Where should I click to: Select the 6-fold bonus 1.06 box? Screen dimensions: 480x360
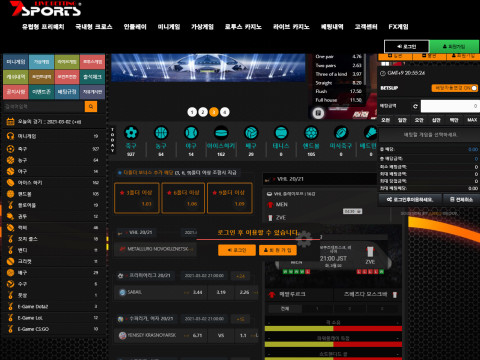183,198
